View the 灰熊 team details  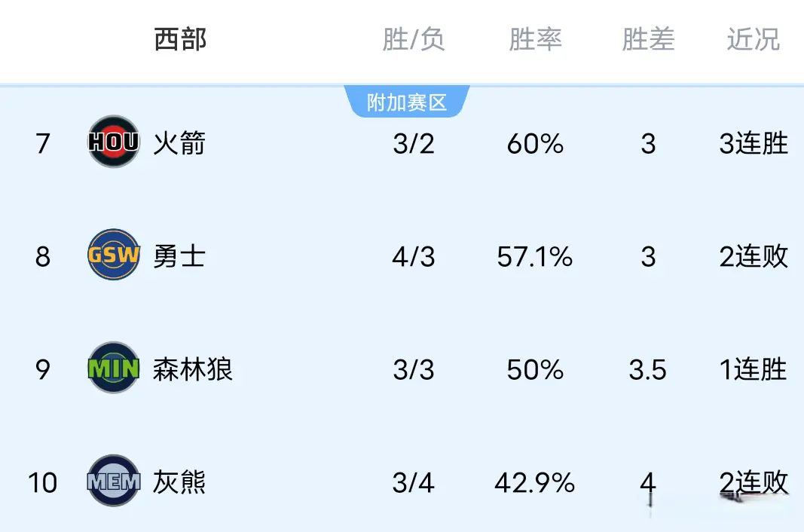click(179, 483)
